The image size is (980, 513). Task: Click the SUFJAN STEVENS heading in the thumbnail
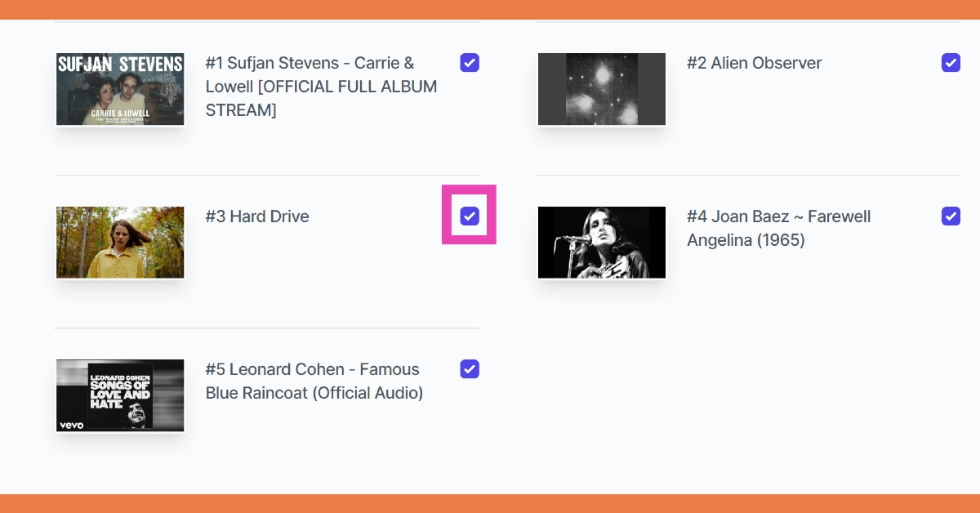[x=120, y=64]
